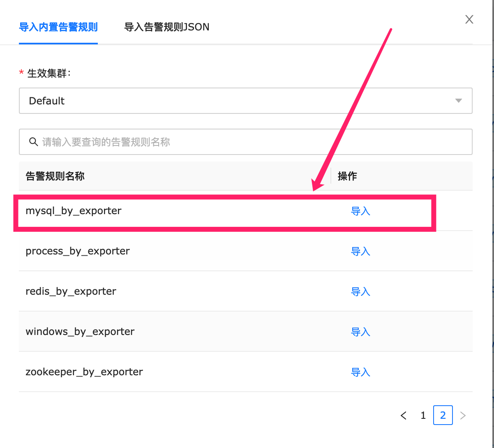Close the dialog with the X icon

coord(469,19)
